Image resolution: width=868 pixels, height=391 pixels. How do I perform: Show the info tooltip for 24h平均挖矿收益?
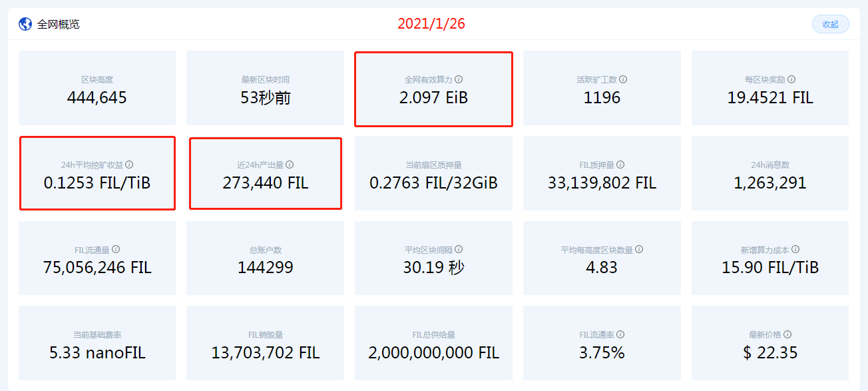click(x=130, y=165)
